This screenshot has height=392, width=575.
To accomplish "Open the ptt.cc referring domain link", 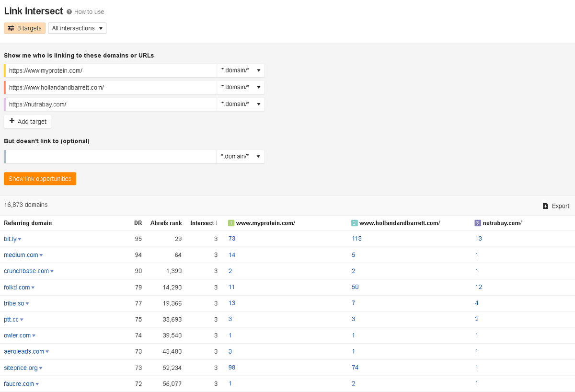I will pyautogui.click(x=11, y=319).
